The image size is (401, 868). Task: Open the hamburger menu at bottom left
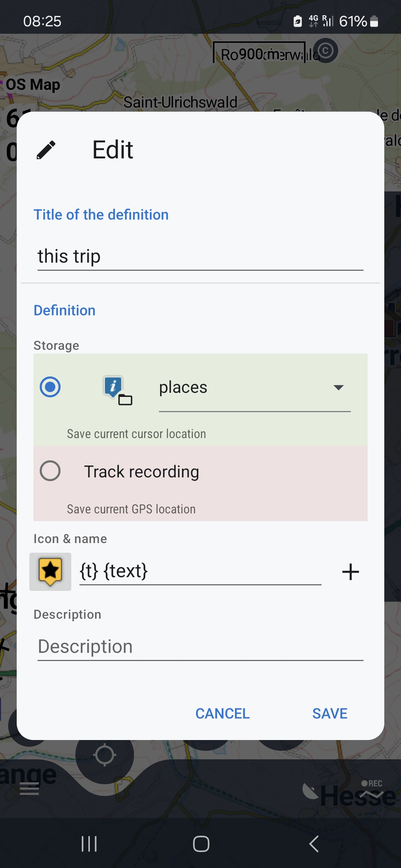click(29, 789)
